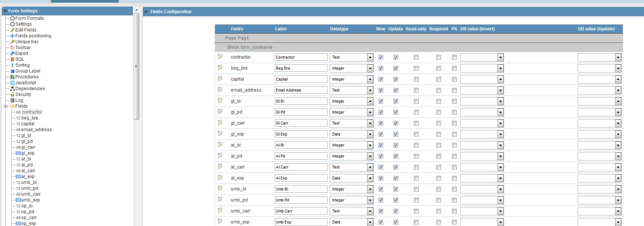Image resolution: width=644 pixels, height=226 pixels.
Task: Click the Toolbar icon in sidebar tree
Action: 12,48
